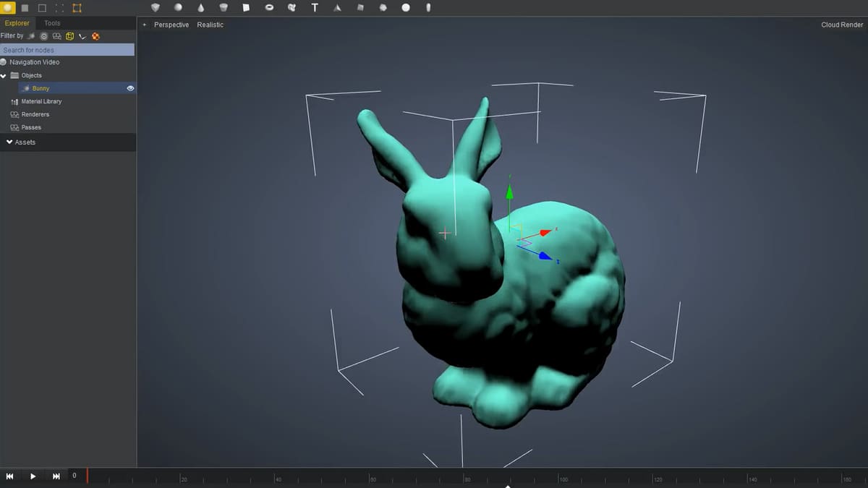Image resolution: width=868 pixels, height=488 pixels.
Task: Add a pyramid primitive from the toolbar
Action: [337, 7]
